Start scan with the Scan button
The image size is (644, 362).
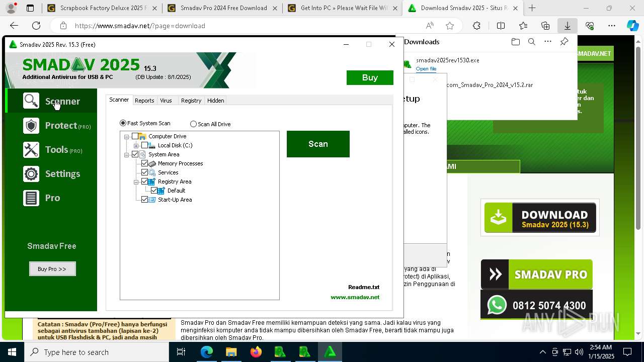(318, 144)
